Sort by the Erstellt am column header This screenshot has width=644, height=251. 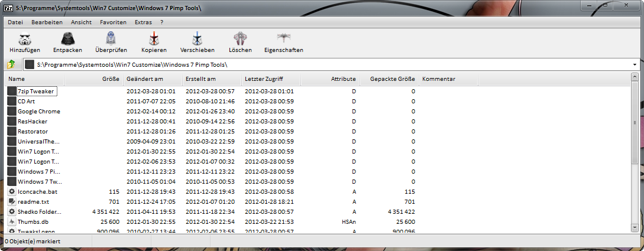click(212, 79)
